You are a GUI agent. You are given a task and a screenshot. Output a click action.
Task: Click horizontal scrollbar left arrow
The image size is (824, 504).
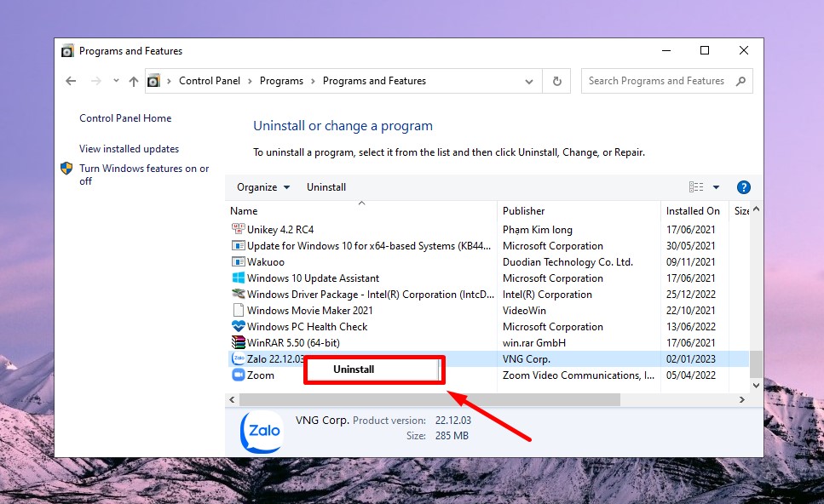232,399
